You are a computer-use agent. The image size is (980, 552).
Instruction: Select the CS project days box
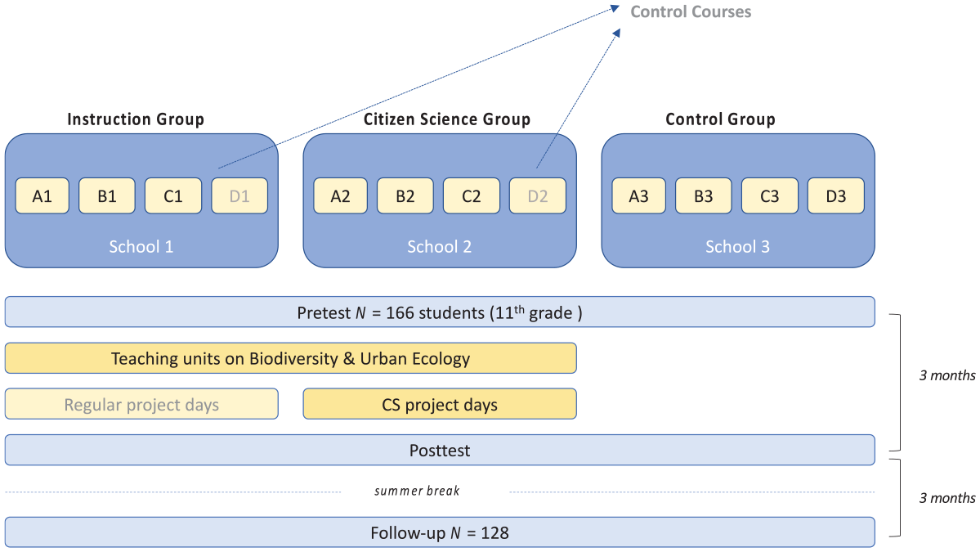coord(440,404)
